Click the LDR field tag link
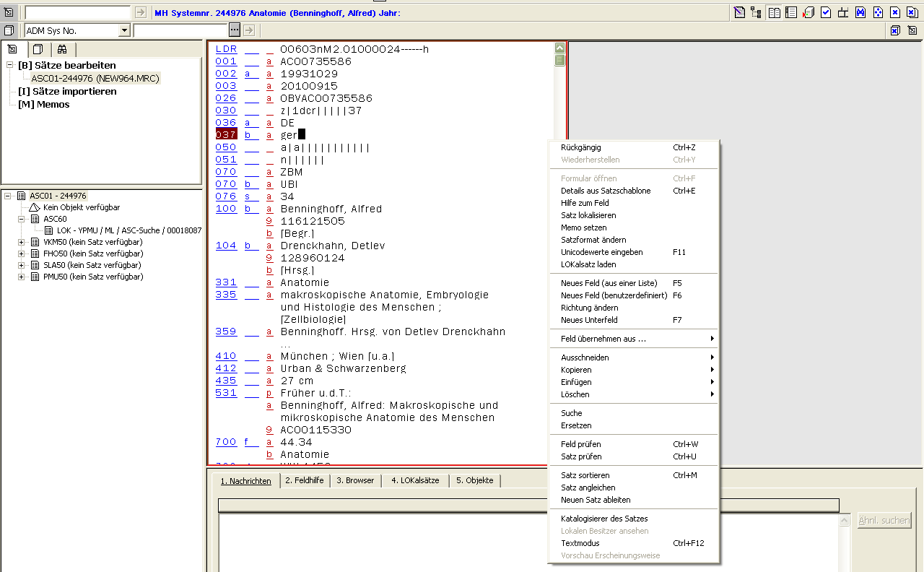 coord(226,49)
